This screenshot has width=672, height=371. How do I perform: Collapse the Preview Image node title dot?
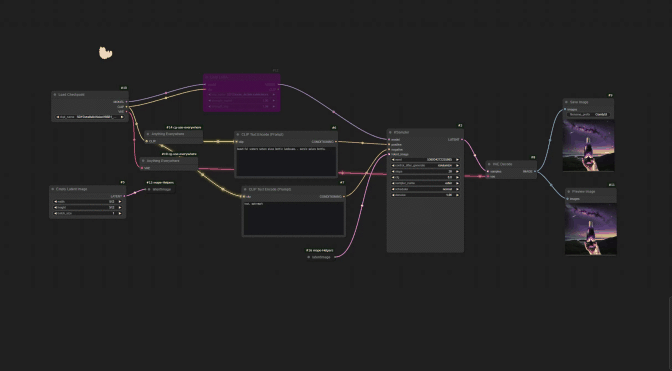pyautogui.click(x=569, y=191)
